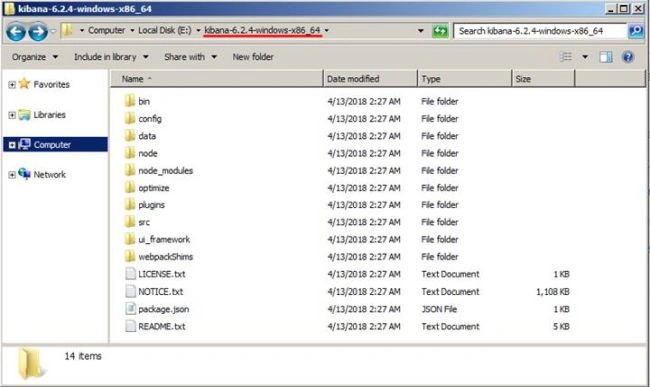The width and height of the screenshot is (650, 387).
Task: Click the '1,108 KB' size value
Action: (553, 292)
